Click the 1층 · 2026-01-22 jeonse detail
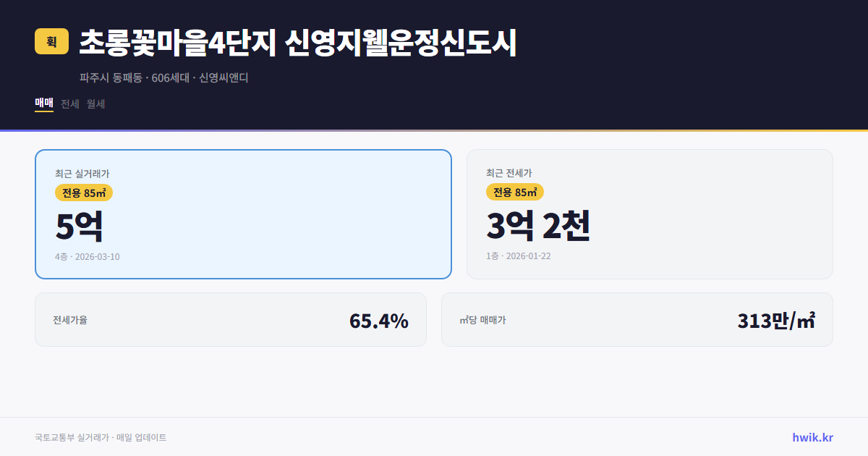Screen dimensions: 868x456 (518, 256)
